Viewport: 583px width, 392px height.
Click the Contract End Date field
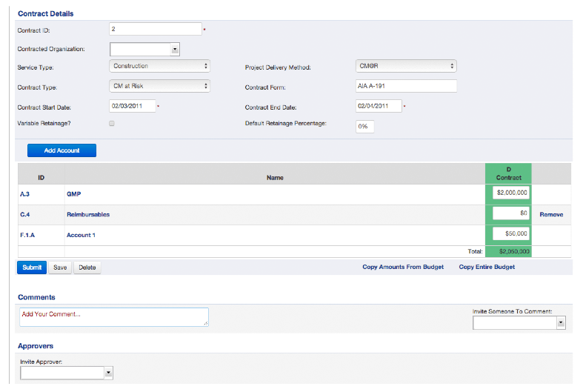[x=379, y=106]
